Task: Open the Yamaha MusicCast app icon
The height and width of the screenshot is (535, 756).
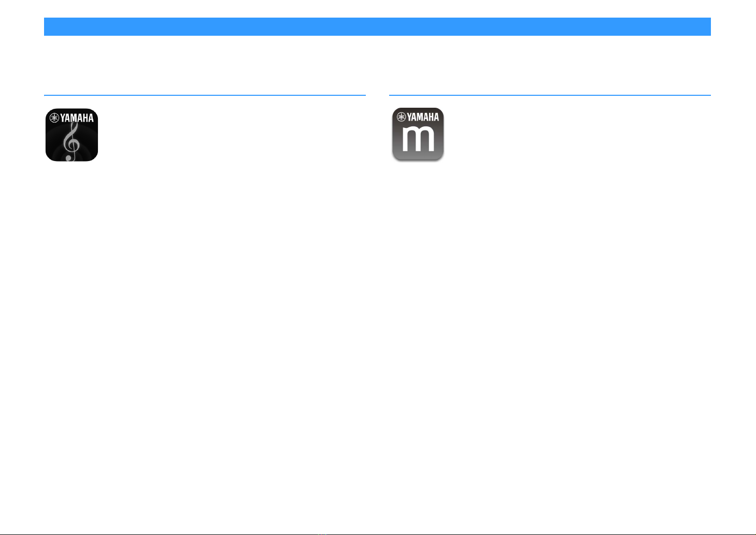Action: pos(418,135)
